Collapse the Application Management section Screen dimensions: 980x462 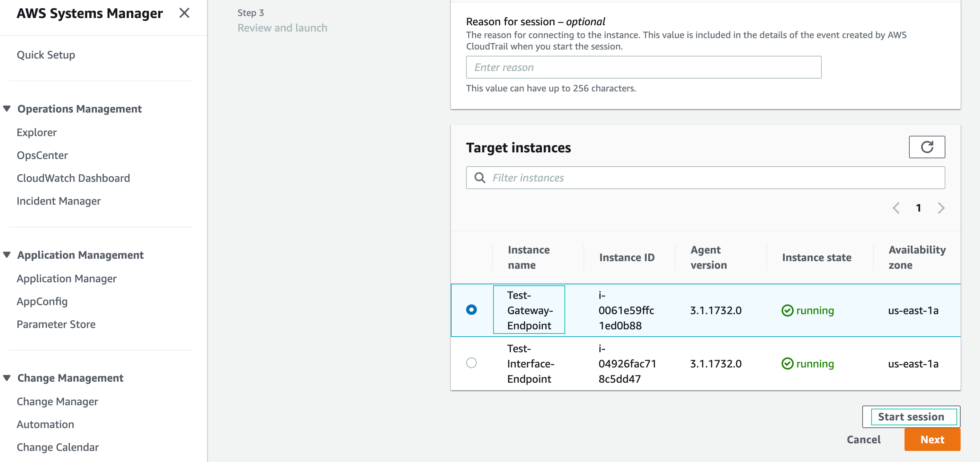[7, 255]
